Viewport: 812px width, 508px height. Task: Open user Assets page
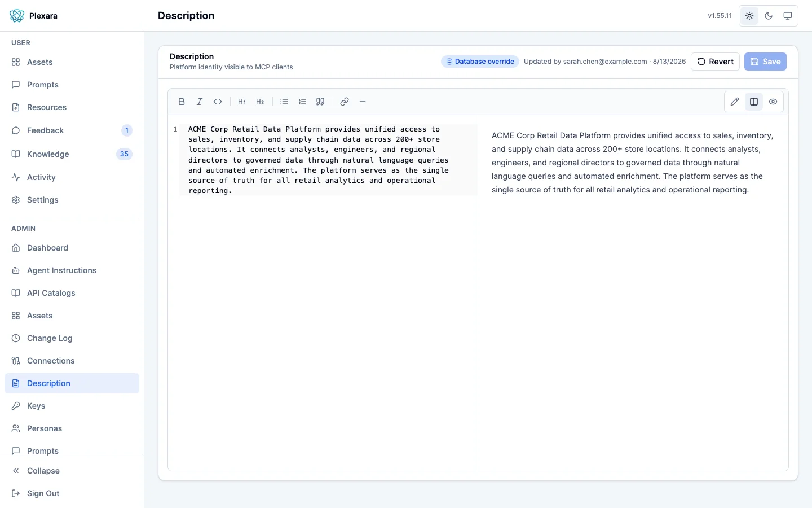point(72,62)
